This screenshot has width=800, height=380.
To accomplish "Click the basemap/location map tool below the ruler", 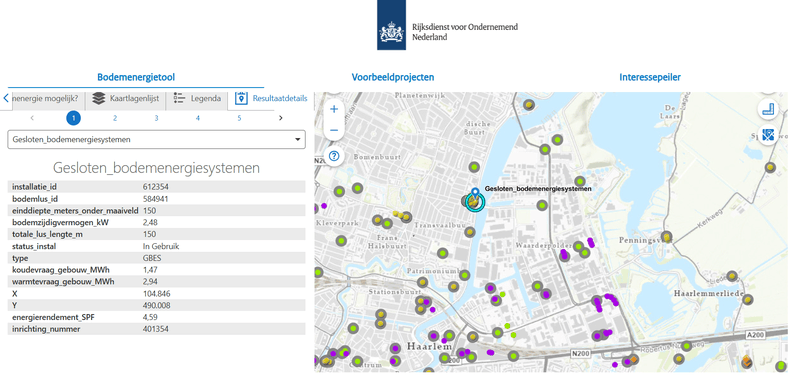I will point(768,135).
